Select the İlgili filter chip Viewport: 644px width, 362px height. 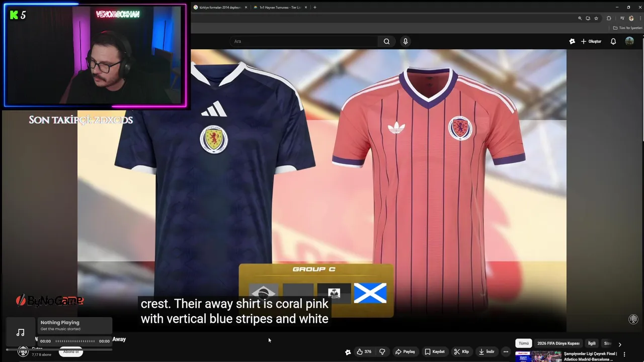point(592,343)
